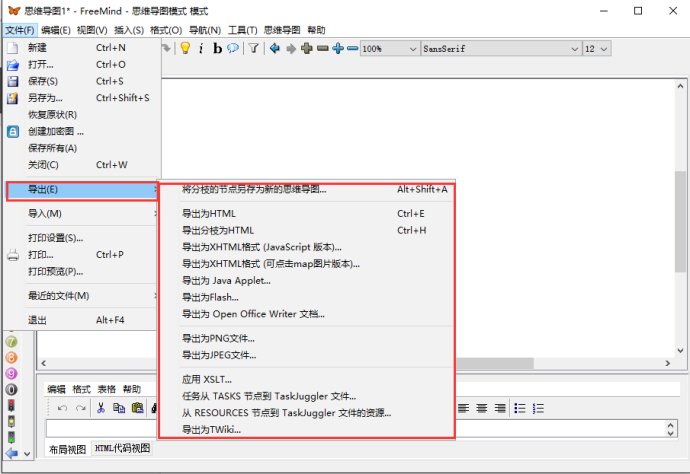Image resolution: width=690 pixels, height=474 pixels.
Task: Open the SansSerif font dropdown
Action: point(500,48)
